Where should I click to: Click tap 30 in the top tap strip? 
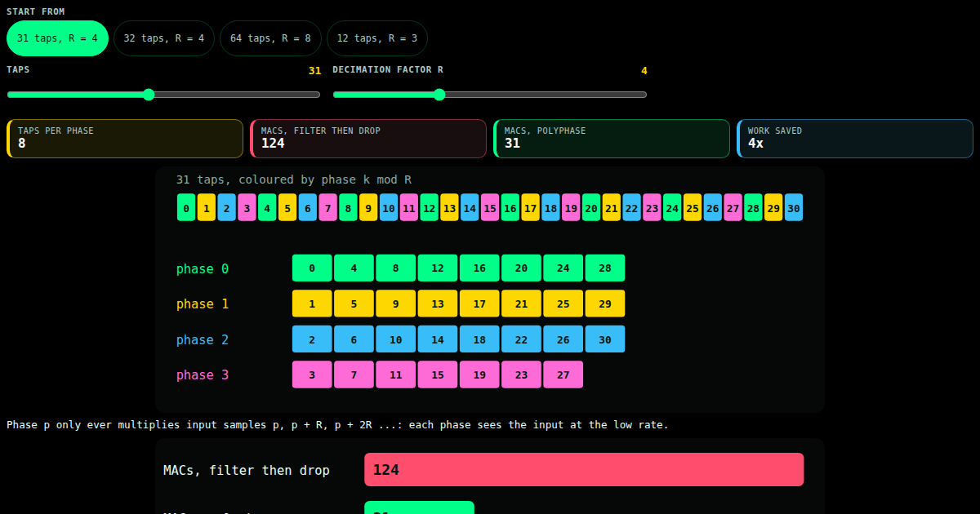pos(794,207)
